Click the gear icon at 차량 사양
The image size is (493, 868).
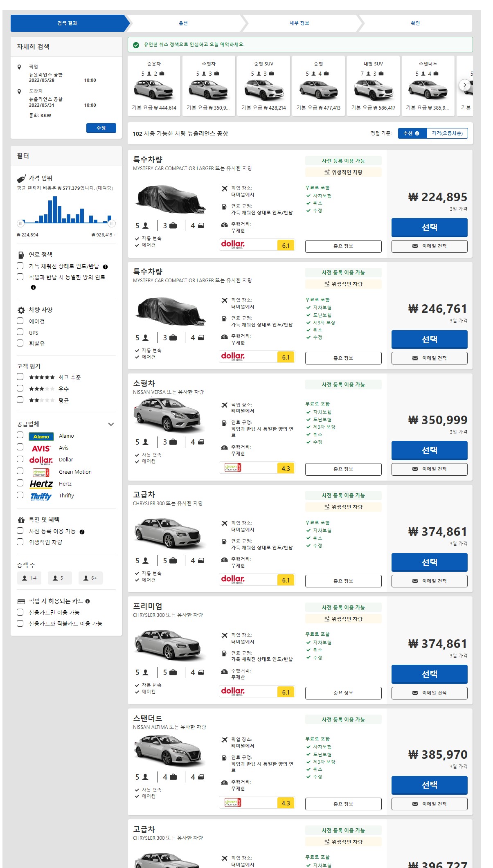coord(21,310)
